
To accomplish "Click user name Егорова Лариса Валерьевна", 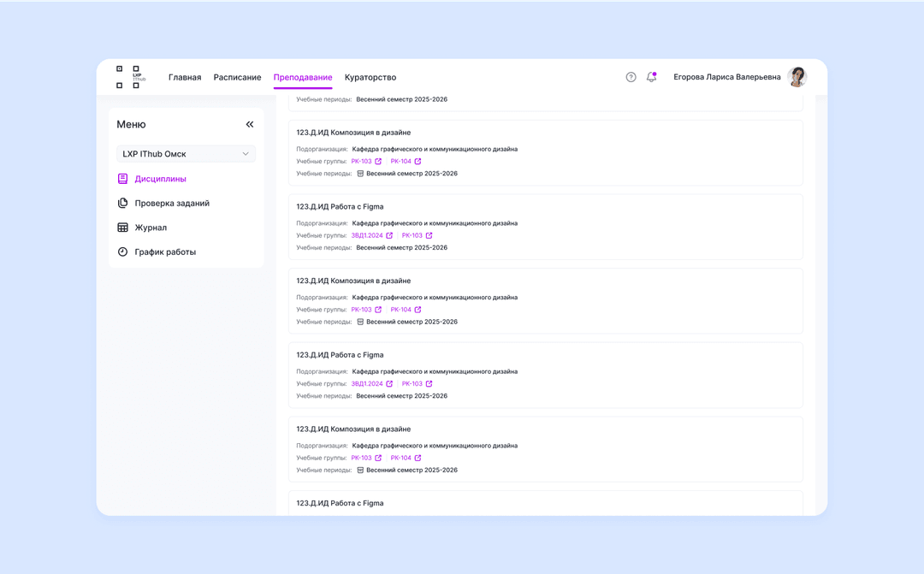I will pos(727,77).
